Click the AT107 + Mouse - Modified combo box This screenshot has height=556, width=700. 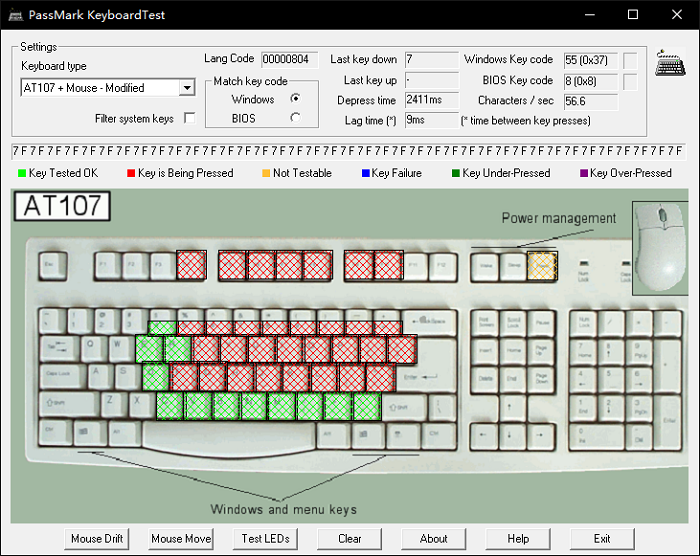(x=108, y=88)
